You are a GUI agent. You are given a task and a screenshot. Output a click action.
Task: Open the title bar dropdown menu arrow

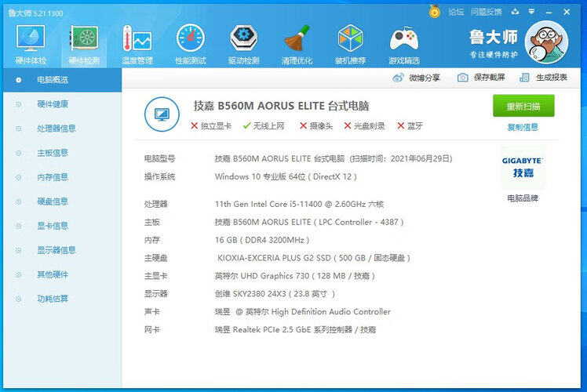(x=531, y=12)
